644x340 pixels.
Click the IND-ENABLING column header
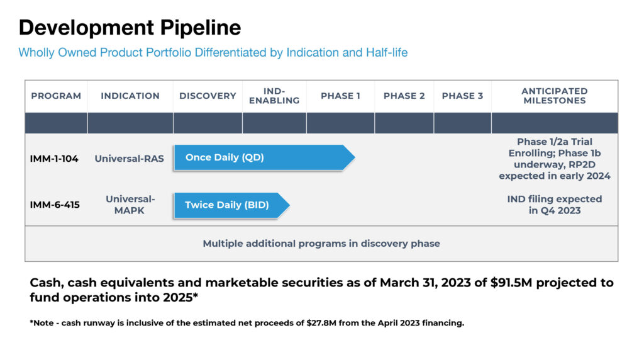click(274, 96)
